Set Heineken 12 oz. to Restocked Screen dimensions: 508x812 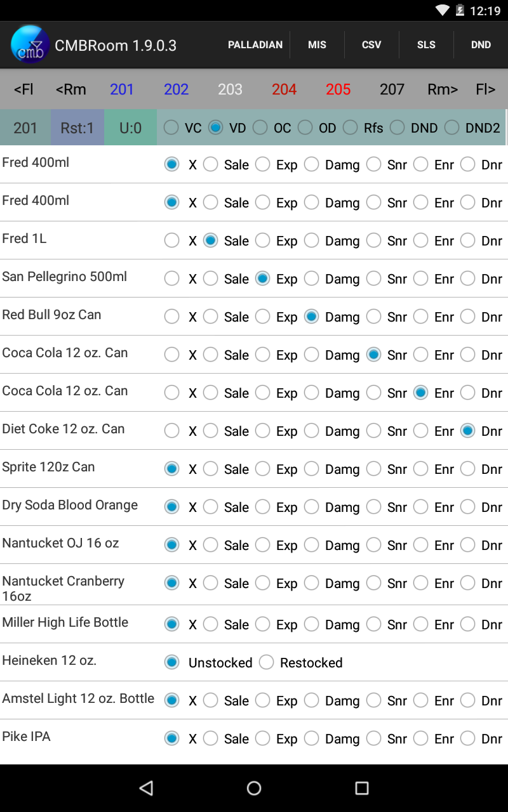(x=267, y=662)
